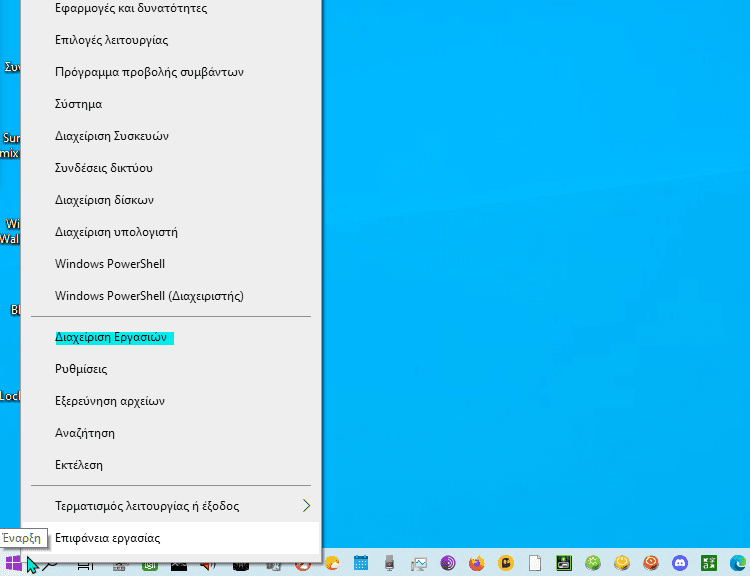Open the Εκτέλεση dialog entry
The width and height of the screenshot is (750, 576).
tap(171, 465)
